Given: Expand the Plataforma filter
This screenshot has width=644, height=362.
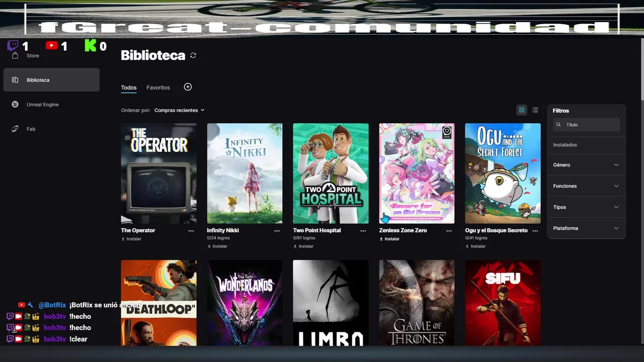Looking at the screenshot, I should tap(586, 228).
